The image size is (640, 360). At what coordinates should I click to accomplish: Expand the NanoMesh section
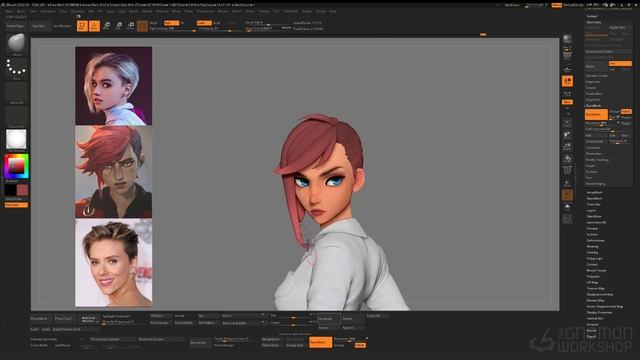(594, 198)
